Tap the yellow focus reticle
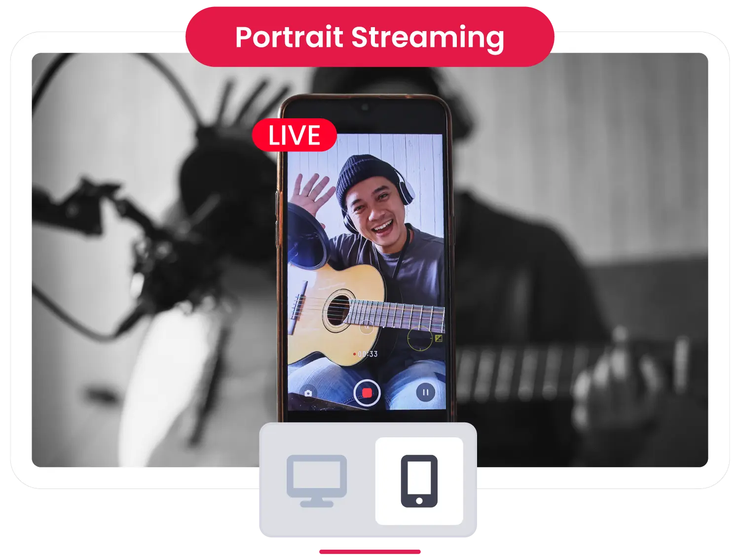This screenshot has height=560, width=740. (x=420, y=339)
